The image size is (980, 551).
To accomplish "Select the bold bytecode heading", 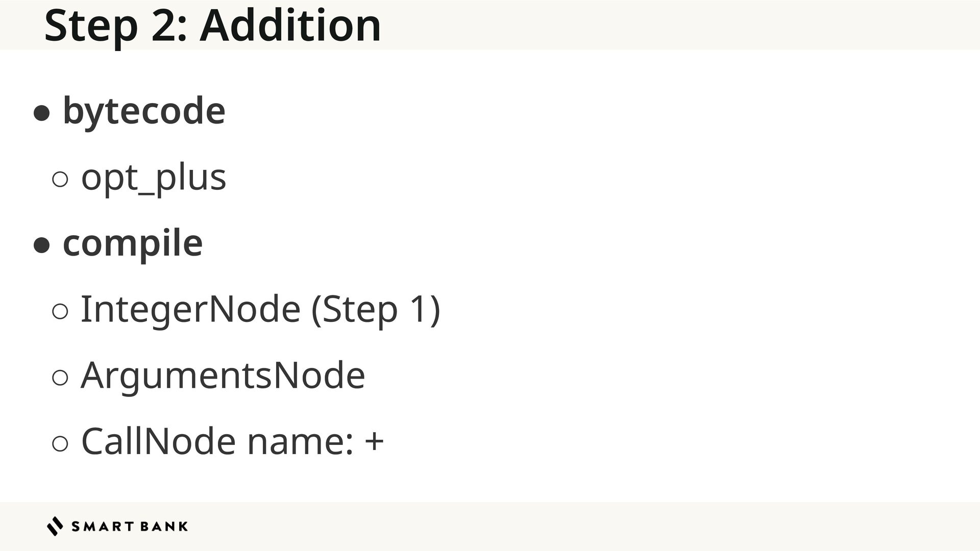I will 144,111.
